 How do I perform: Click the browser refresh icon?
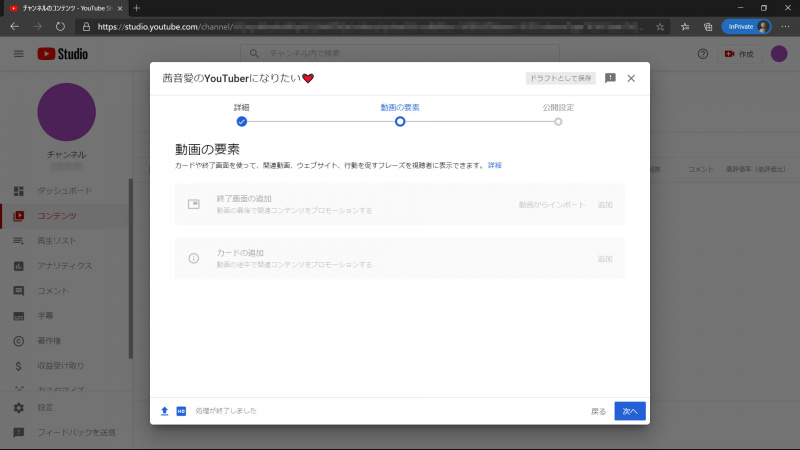(x=60, y=27)
